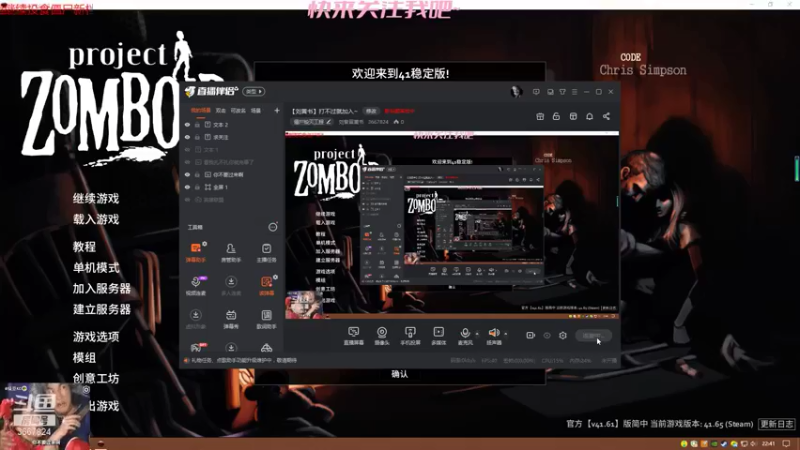Open 模组 in the game menu
The width and height of the screenshot is (800, 450).
pos(84,358)
